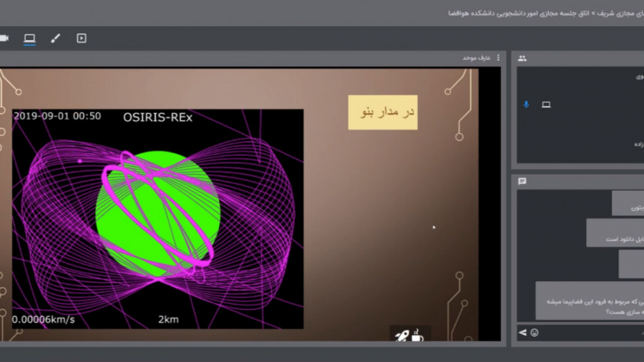Click the media playback icon in toolbar
Screen dimensions: 644x362
(x=82, y=38)
